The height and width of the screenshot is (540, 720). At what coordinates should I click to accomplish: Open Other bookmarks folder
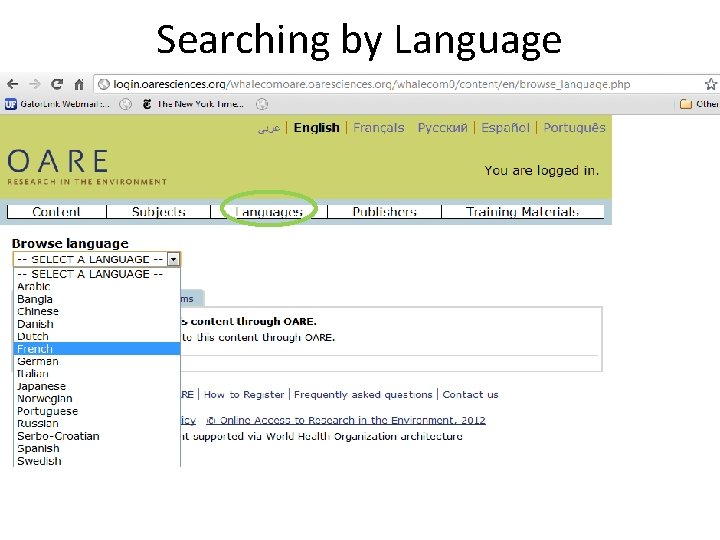click(699, 104)
